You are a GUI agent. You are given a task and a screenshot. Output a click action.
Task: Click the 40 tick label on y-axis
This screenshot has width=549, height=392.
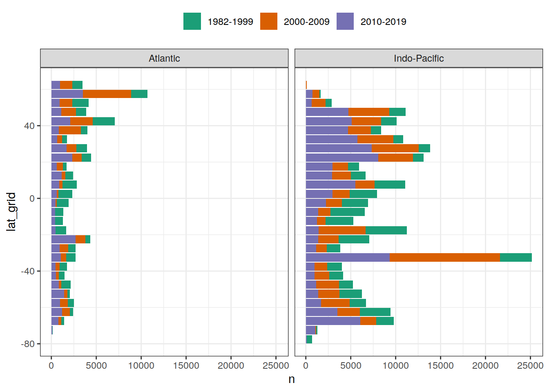[x=29, y=126]
